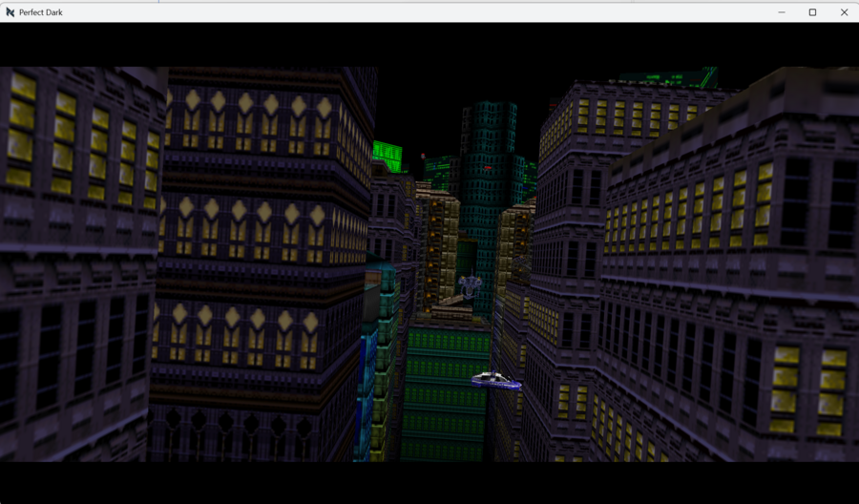Click the black letterbox bar below the cutscene
This screenshot has width=859, height=504.
tap(429, 482)
